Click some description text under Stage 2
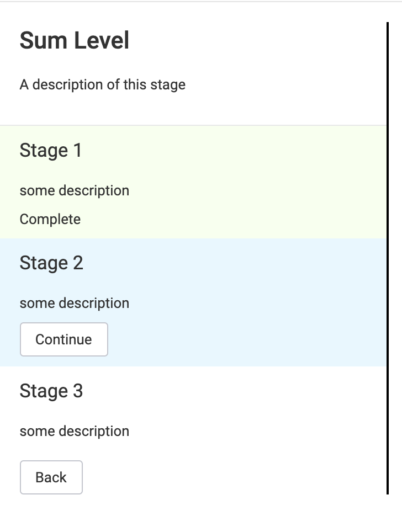Screen dimensions: 402x532 click(75, 304)
